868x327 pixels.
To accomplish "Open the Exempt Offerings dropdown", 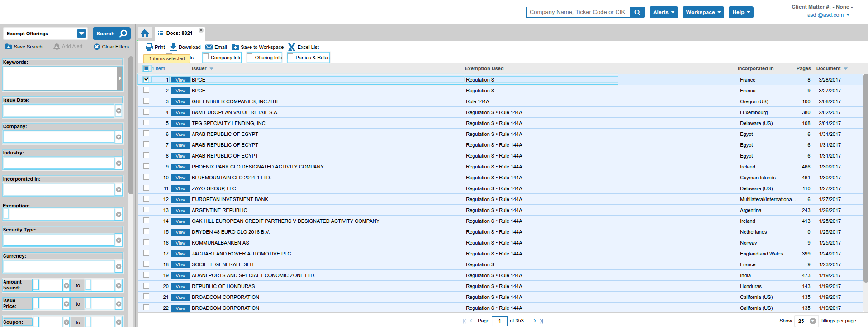I will click(81, 34).
